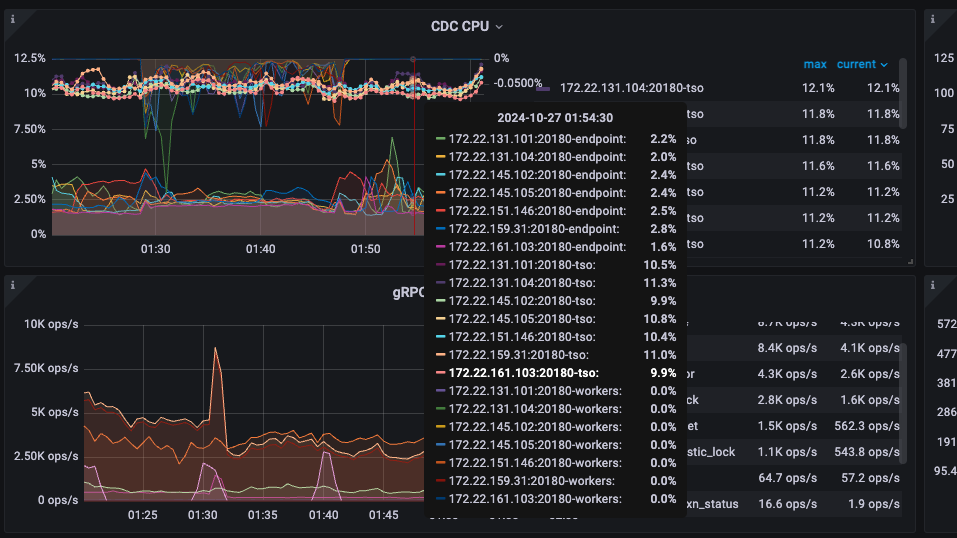
Task: Click the -0.0500% right axis label
Action: (518, 83)
